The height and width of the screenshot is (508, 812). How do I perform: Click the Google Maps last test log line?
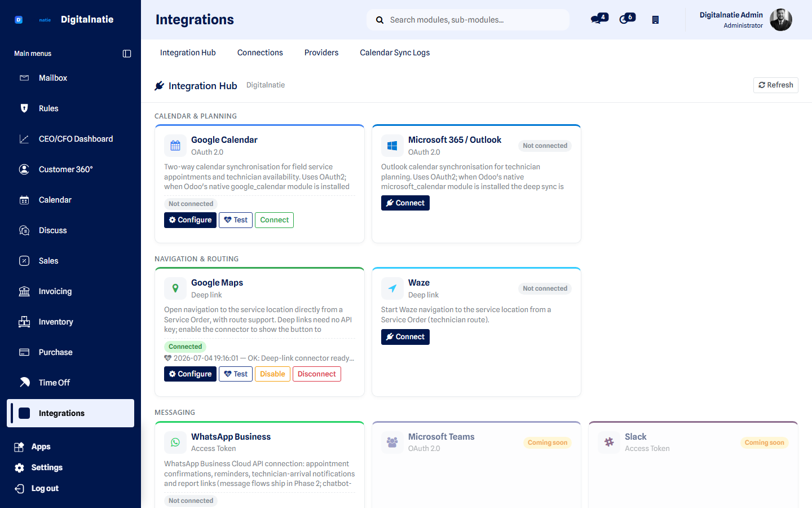(x=259, y=358)
